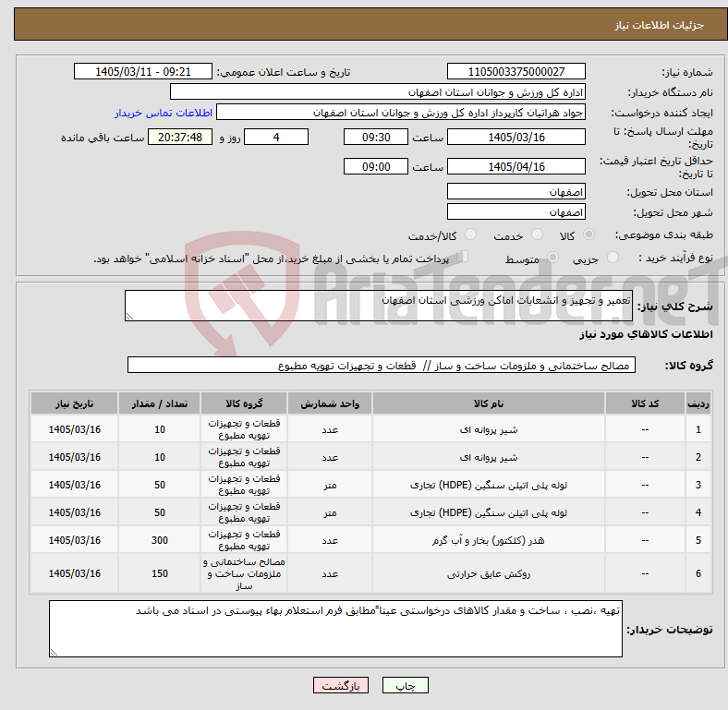Click row number 6 cell
Viewport: 728px width, 710px height.
[698, 573]
